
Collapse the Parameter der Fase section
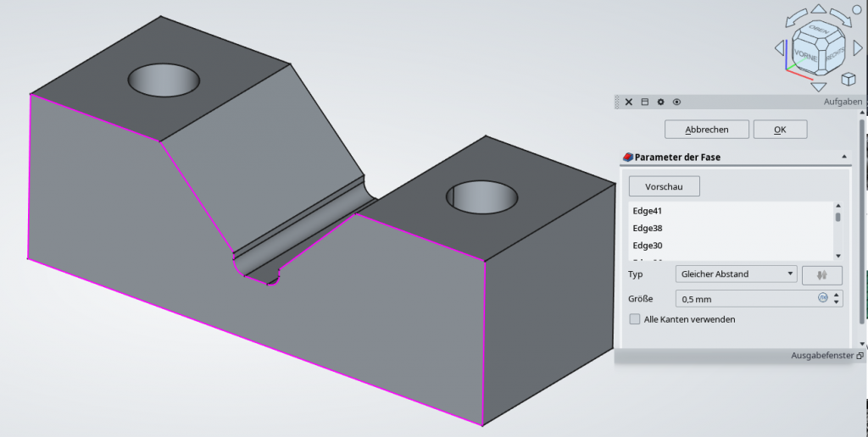[843, 157]
